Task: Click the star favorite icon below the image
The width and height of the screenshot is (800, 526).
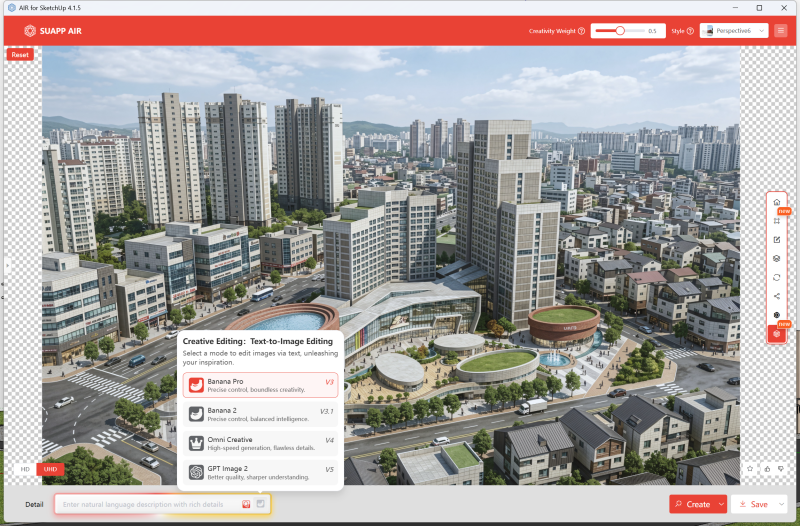Action: click(750, 468)
